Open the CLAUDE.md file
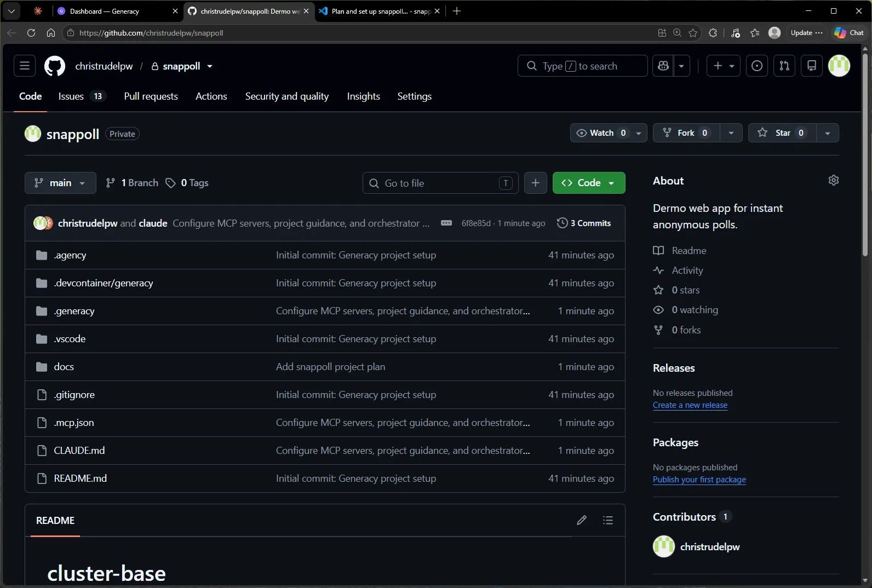Screen dimensions: 872x588 coord(79,451)
